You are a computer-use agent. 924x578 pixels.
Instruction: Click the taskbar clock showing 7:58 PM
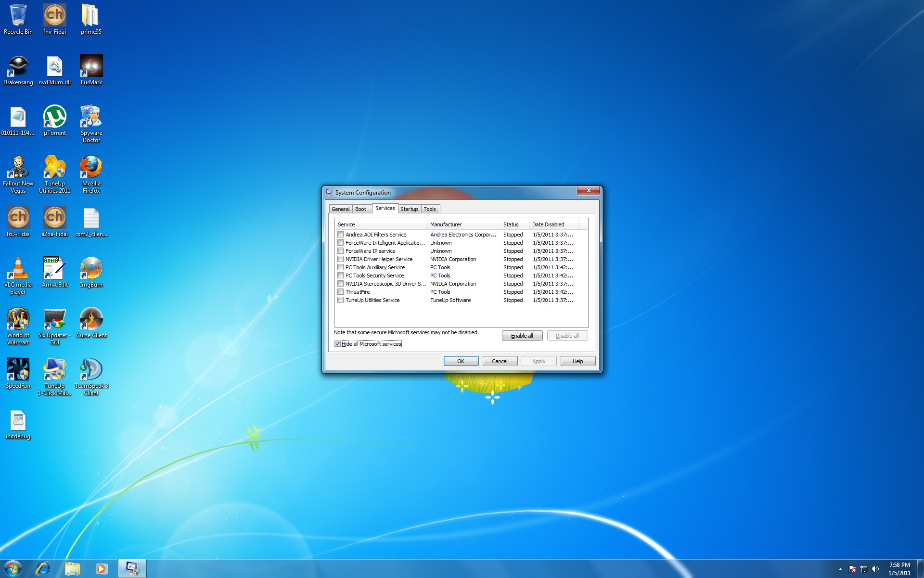[899, 569]
